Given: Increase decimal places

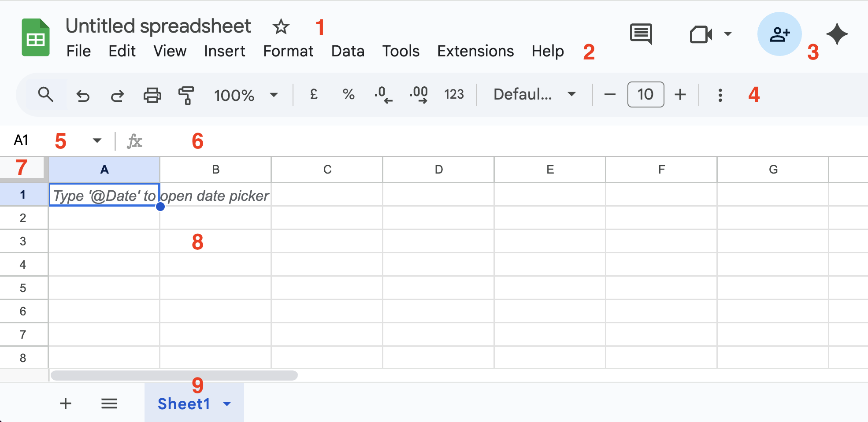Looking at the screenshot, I should [418, 95].
